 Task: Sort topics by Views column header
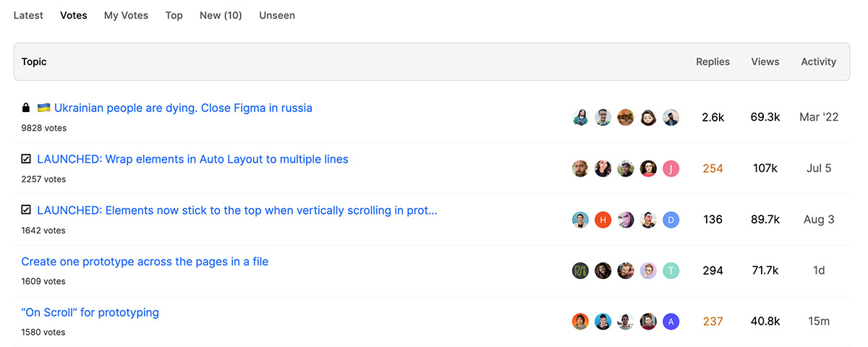pyautogui.click(x=765, y=61)
